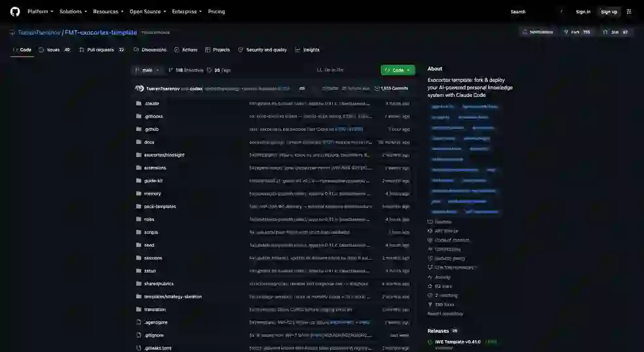This screenshot has width=644, height=352.
Task: Switch to the Discussions tab
Action: [150, 50]
